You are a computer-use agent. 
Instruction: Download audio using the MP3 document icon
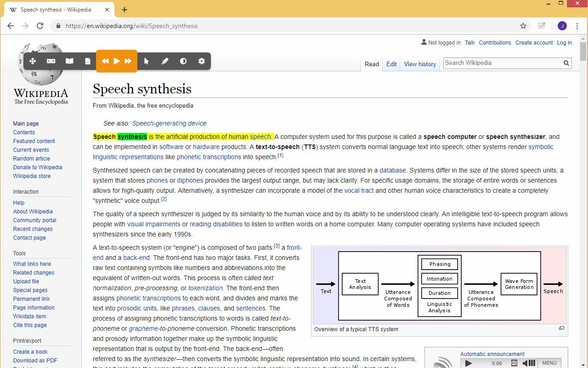pyautogui.click(x=87, y=60)
